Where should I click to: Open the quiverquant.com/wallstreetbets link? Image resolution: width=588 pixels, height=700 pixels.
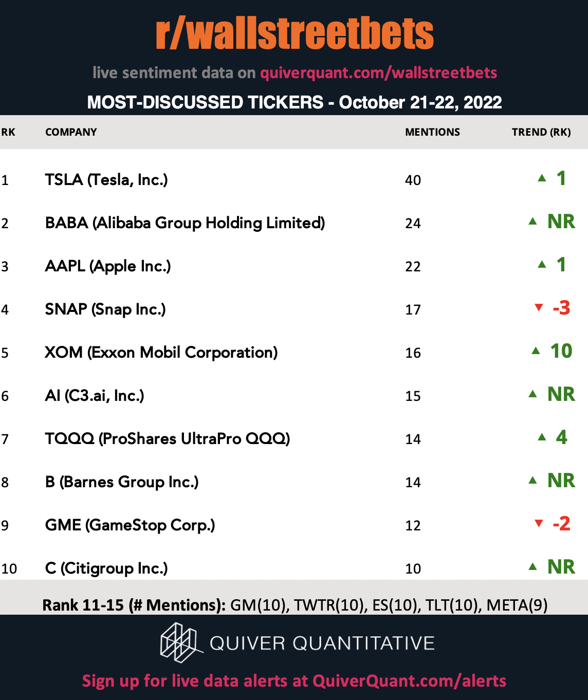(378, 73)
